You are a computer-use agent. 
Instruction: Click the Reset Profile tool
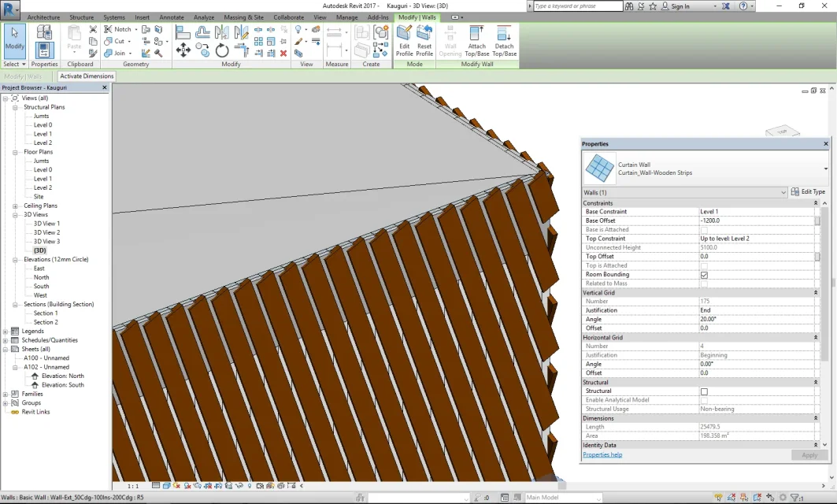pyautogui.click(x=424, y=41)
